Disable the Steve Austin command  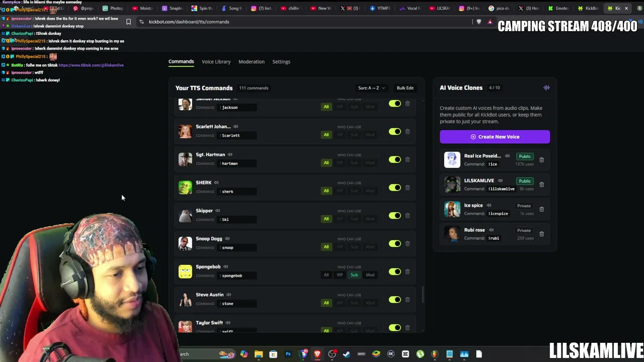tap(394, 300)
